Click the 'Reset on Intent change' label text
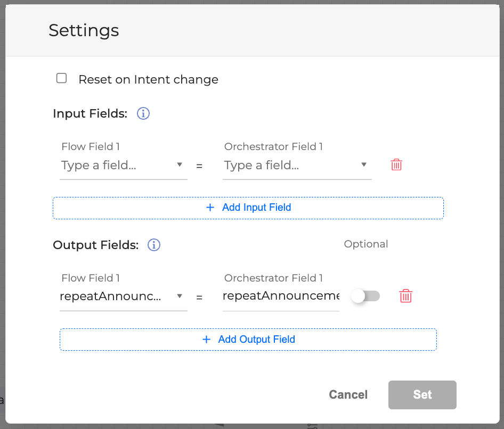This screenshot has height=429, width=504. (148, 80)
